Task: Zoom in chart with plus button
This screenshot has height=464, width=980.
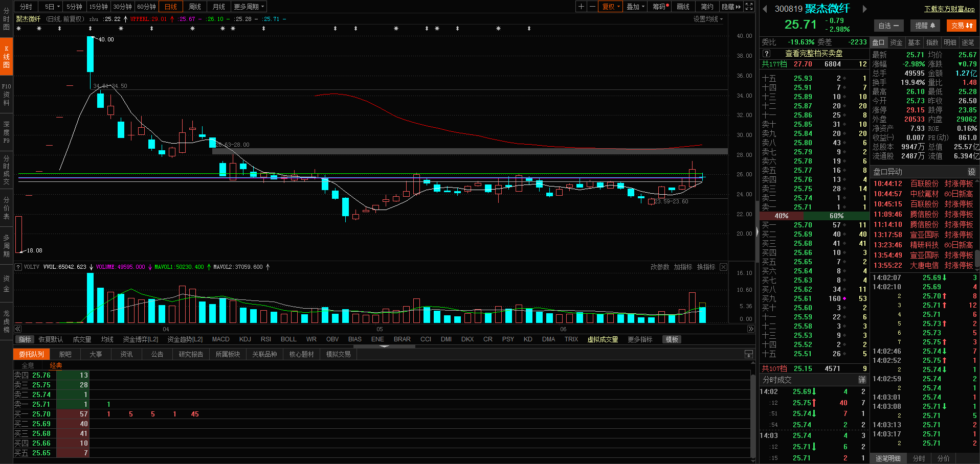Action: click(581, 7)
